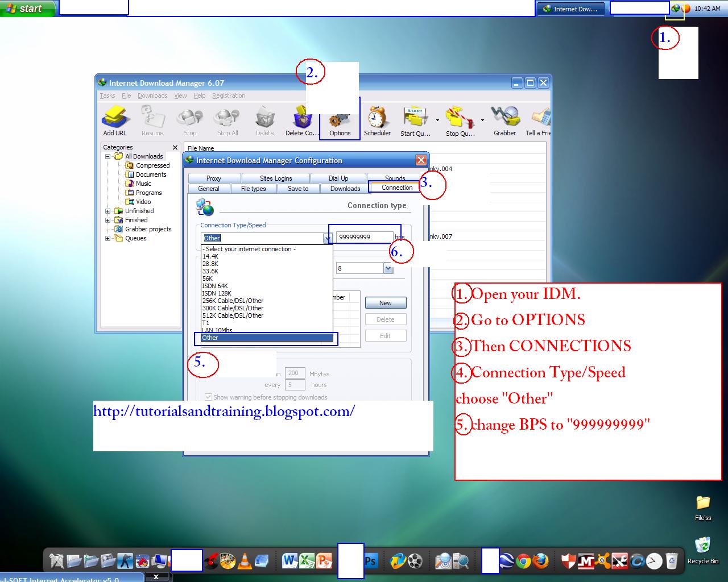Open Google Chrome from the dock
The height and width of the screenshot is (582, 728).
point(523,561)
